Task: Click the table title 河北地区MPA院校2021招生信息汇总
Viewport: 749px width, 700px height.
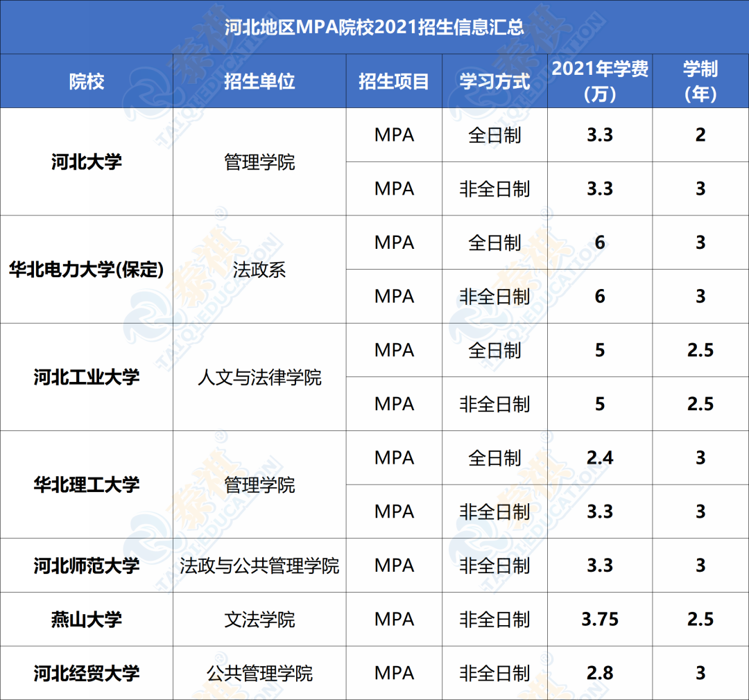Action: pos(374,28)
